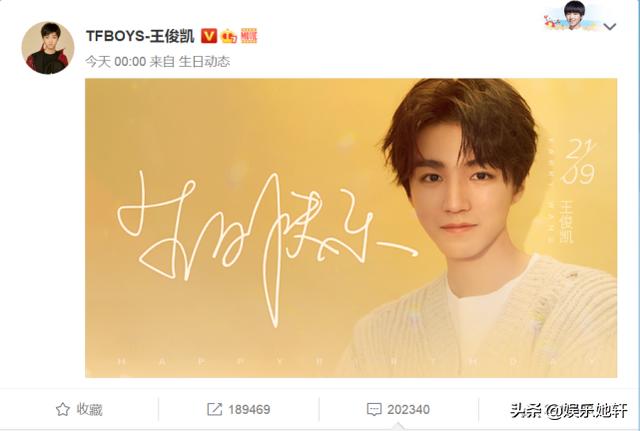Click the card decoration banner at top right
Viewport: 640px width, 431px height.
(573, 16)
